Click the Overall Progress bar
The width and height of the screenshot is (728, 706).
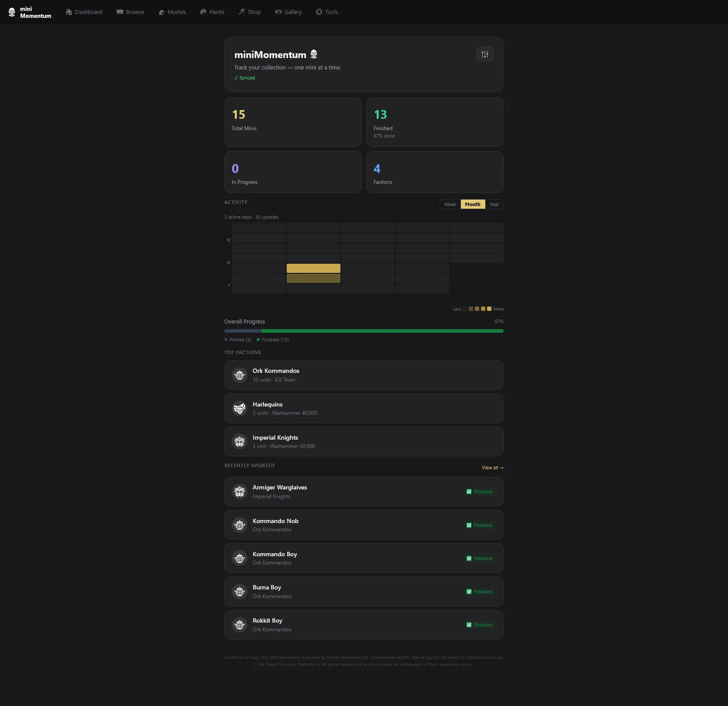(364, 331)
